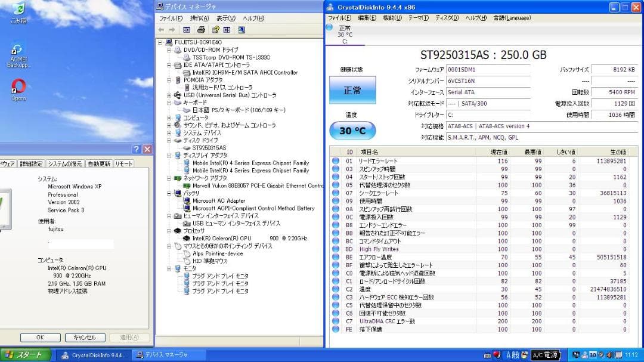Click the Microsoft AC Adapter battery icon
Image resolution: width=644 pixels, height=362 pixels.
187,201
